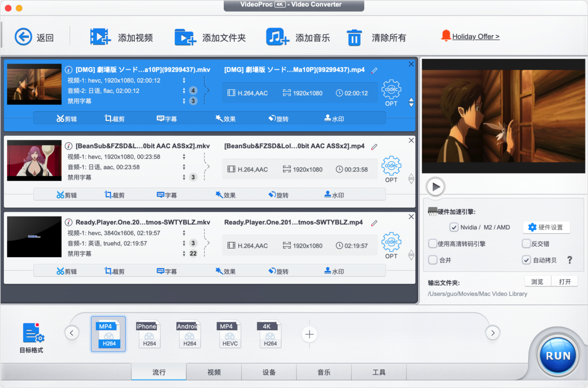Change subtitle selection of DMG video
588x388 pixels.
(184, 101)
